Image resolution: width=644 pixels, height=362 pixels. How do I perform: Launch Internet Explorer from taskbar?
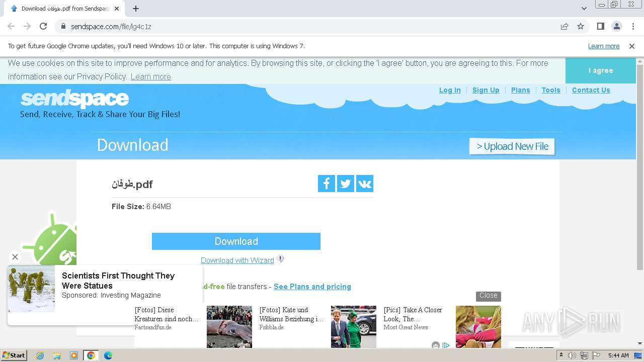pyautogui.click(x=40, y=355)
